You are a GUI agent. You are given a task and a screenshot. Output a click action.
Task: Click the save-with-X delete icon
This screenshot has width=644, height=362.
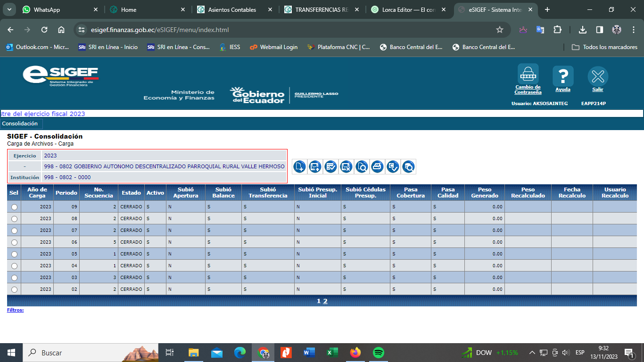pyautogui.click(x=347, y=166)
